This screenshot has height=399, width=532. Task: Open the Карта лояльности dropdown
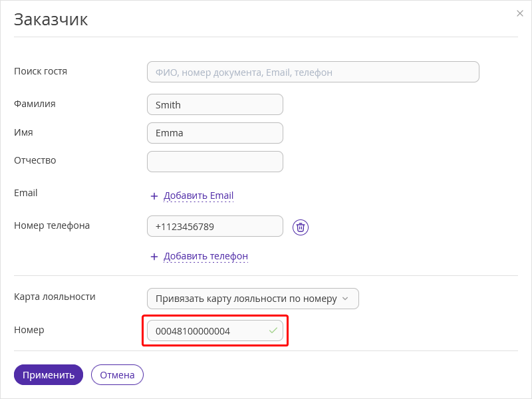coord(253,299)
